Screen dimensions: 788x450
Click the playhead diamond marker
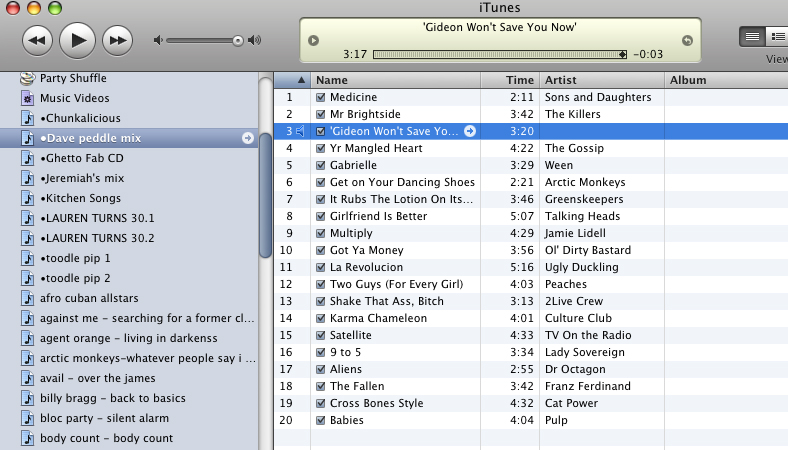[623, 54]
